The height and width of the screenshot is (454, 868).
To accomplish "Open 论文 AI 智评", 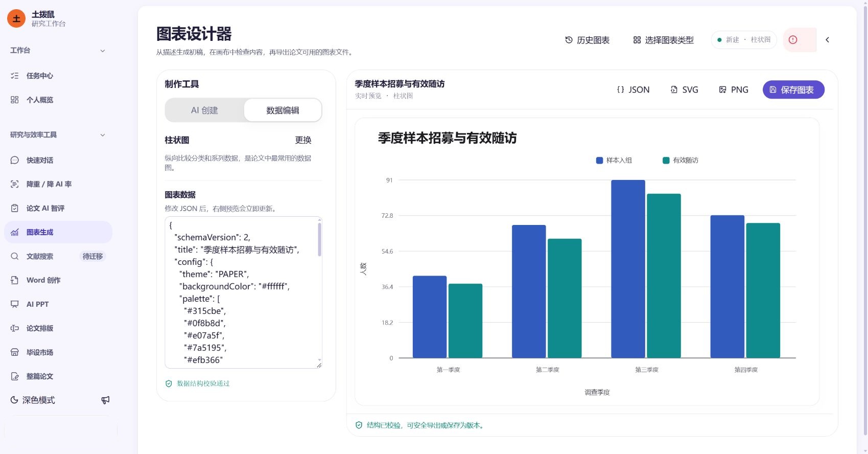I will click(58, 208).
